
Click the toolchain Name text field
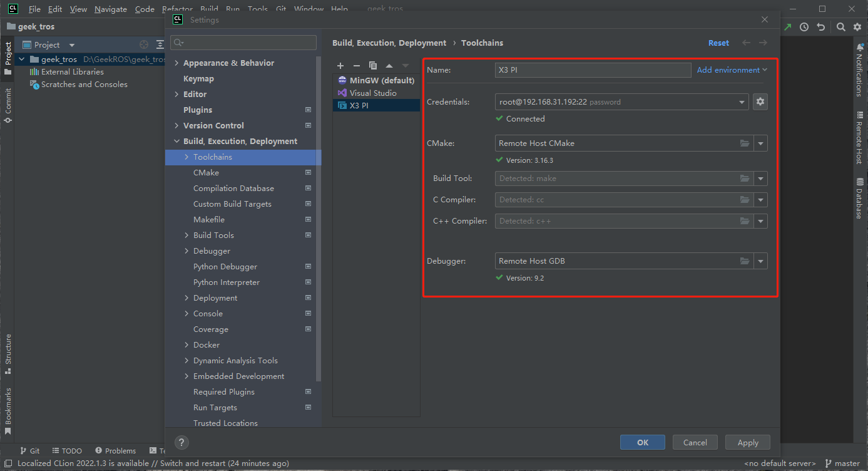tap(592, 70)
